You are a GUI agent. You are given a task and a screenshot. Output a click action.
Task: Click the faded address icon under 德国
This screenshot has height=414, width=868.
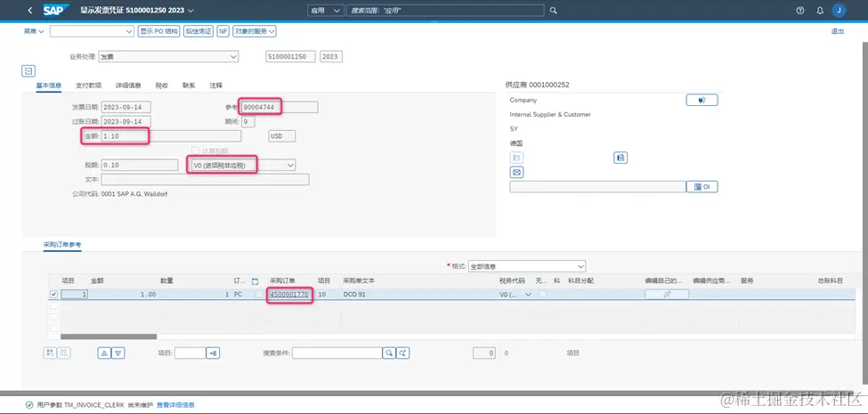[x=516, y=158]
